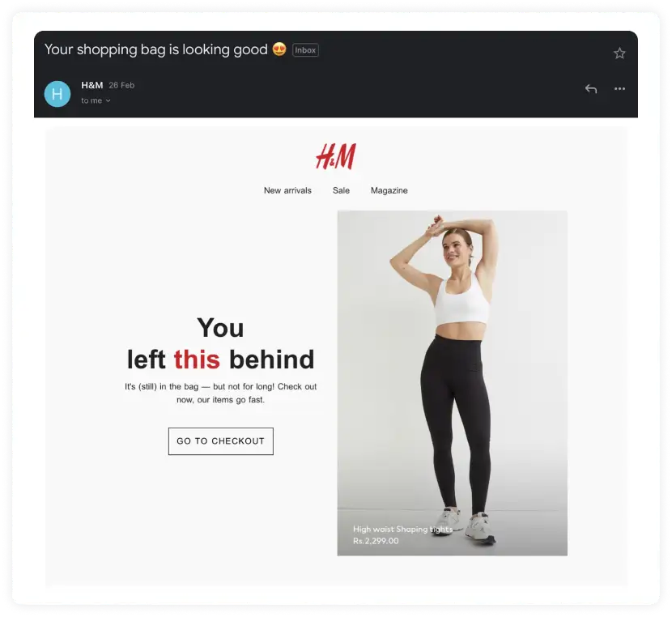672x617 pixels.
Task: Click the Rs.2,299.00 price text
Action: tap(376, 541)
